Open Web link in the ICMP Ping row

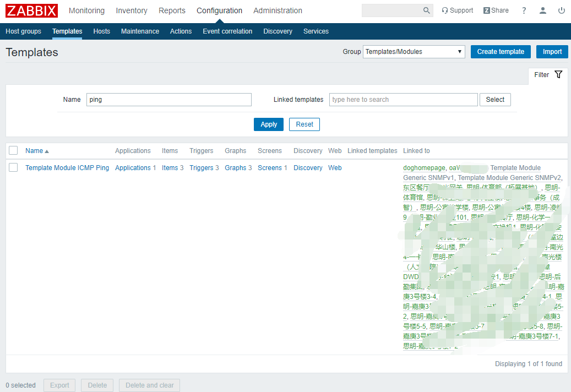(335, 168)
